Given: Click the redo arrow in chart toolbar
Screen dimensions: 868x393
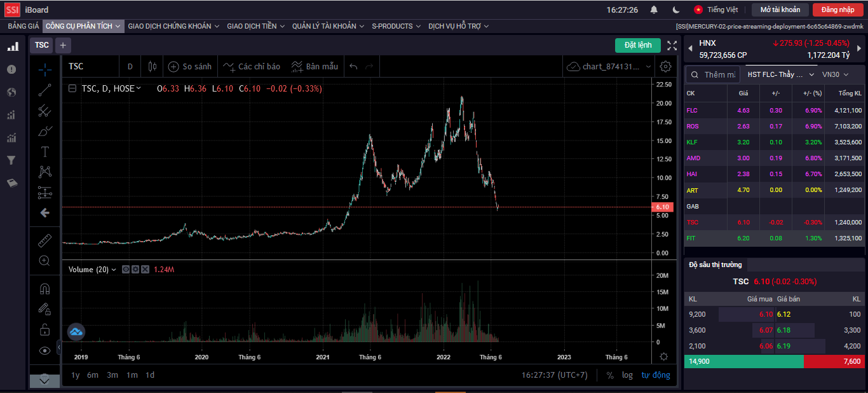Looking at the screenshot, I should pyautogui.click(x=369, y=66).
